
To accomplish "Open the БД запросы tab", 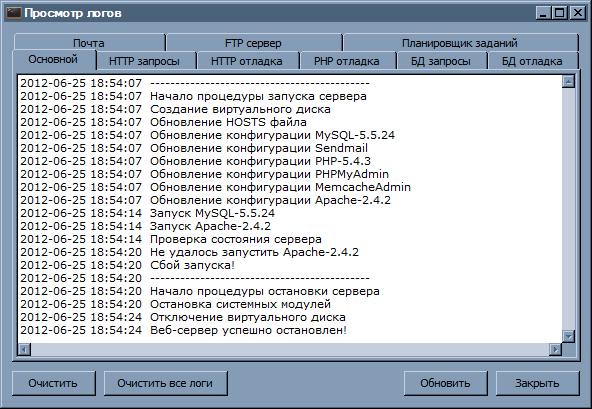I will (441, 61).
